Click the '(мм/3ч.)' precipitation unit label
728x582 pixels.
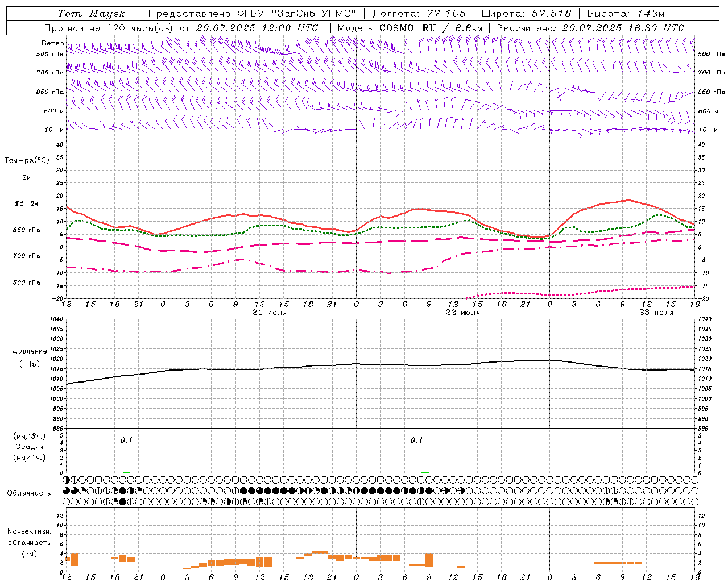30,436
